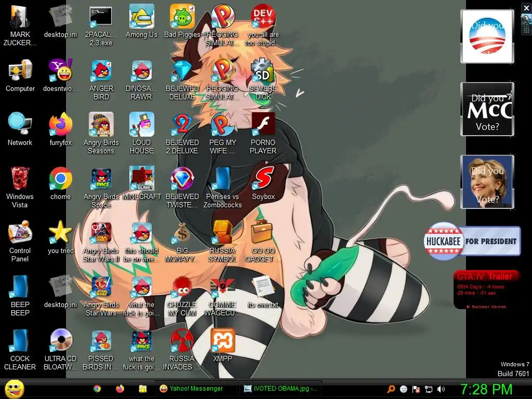Launch the GO GO GADGET briefcase shortcut

[263, 242]
